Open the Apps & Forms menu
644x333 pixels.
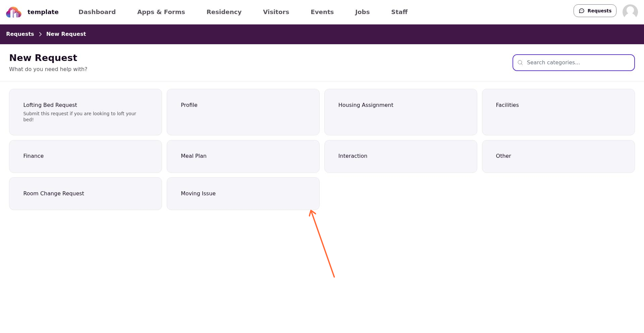pos(161,12)
